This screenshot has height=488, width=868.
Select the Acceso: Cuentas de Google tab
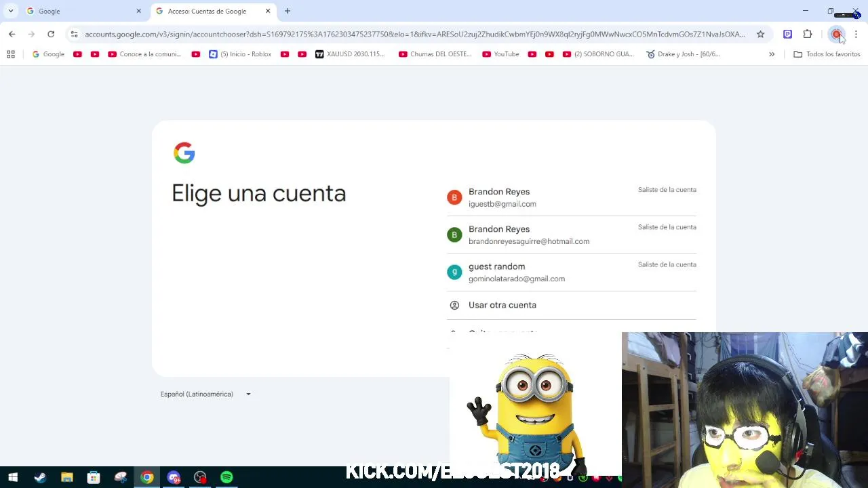213,11
